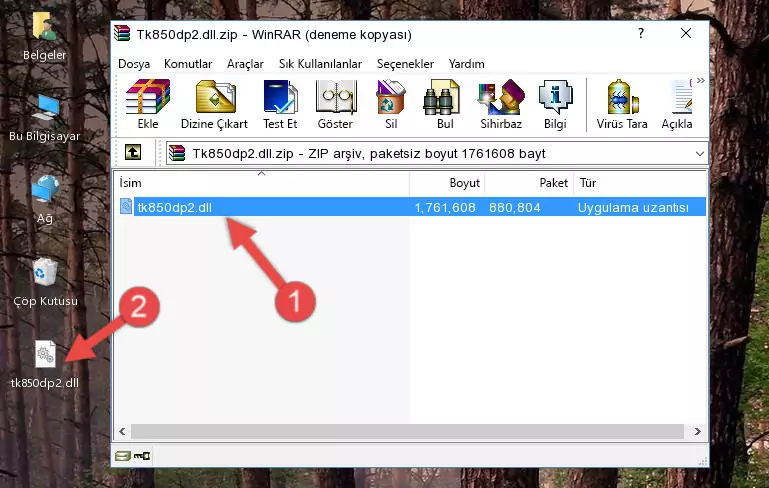The width and height of the screenshot is (769, 488).
Task: Click the key password icon in status bar
Action: 142,456
